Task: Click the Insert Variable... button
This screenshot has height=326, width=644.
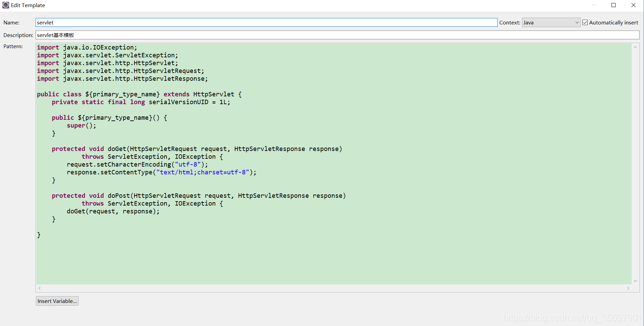Action: pyautogui.click(x=57, y=301)
